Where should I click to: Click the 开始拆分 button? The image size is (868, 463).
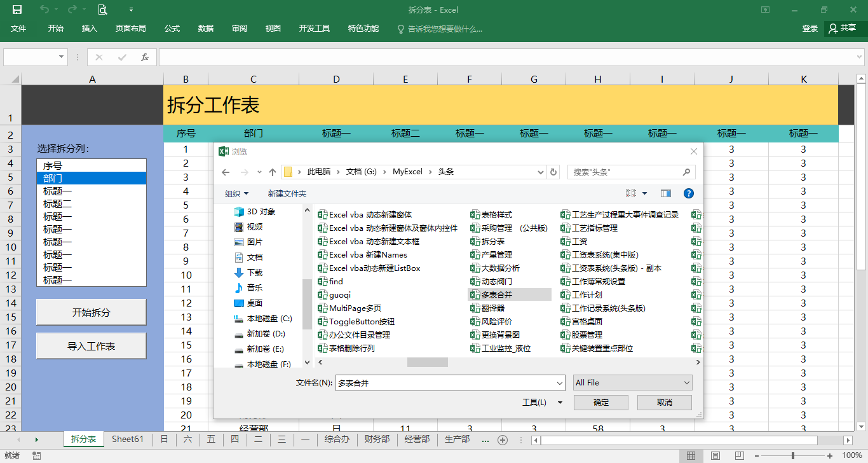(x=91, y=312)
